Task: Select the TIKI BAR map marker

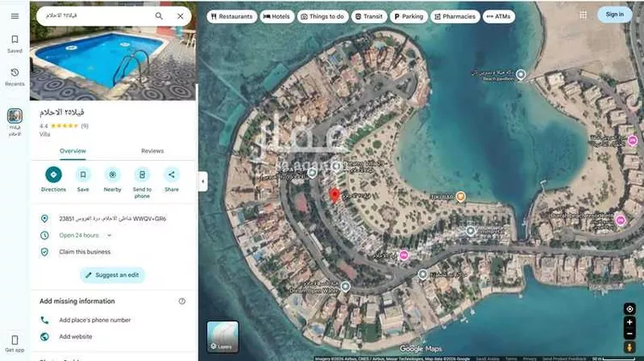Action: [460, 197]
